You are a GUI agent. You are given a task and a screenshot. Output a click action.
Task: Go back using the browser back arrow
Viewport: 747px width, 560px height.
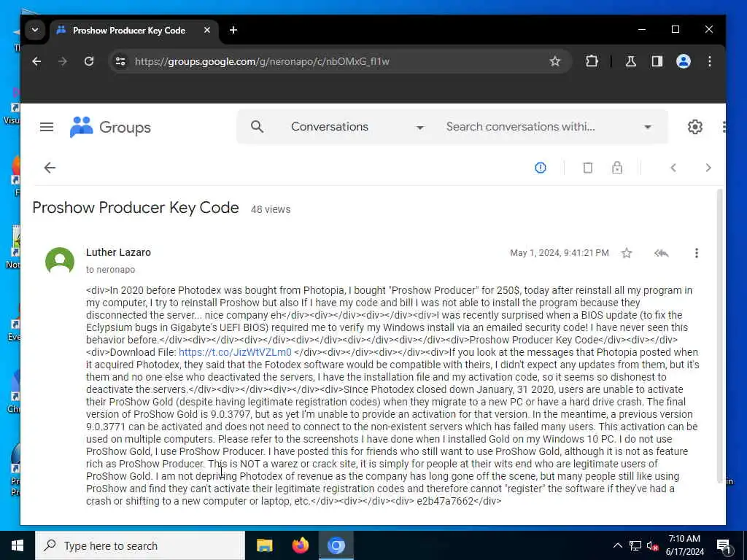tap(36, 61)
